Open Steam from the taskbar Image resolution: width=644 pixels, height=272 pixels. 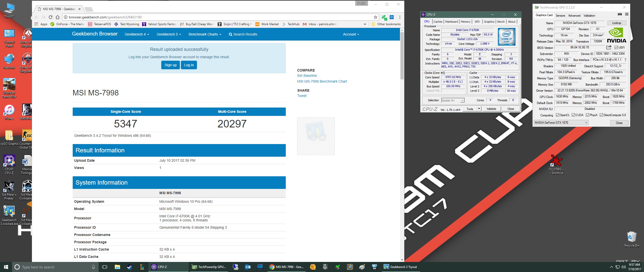(x=130, y=267)
